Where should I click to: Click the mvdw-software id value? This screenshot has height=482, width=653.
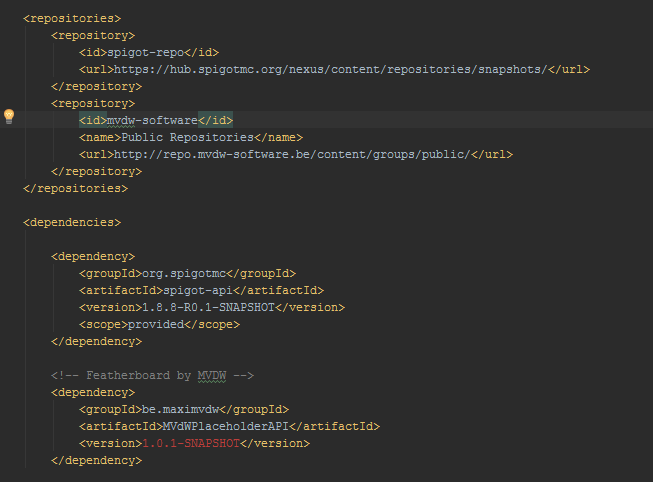point(152,120)
